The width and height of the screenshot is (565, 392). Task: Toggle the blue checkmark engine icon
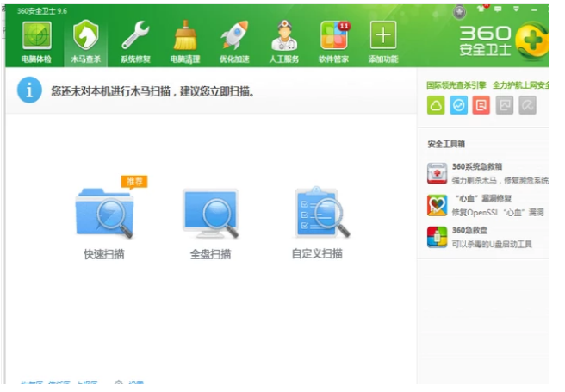(x=459, y=105)
